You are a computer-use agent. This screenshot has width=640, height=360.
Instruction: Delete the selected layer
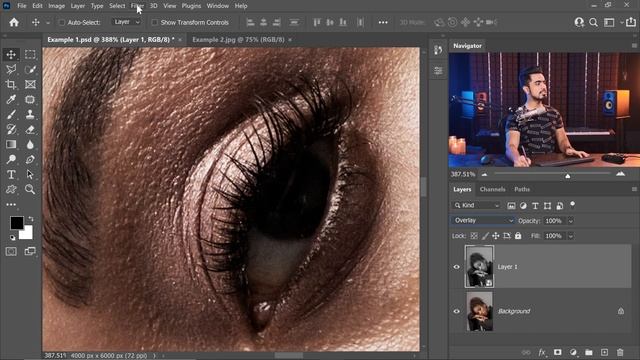pos(620,352)
